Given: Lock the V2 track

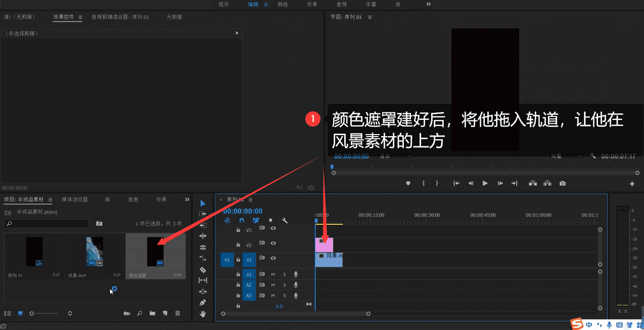Looking at the screenshot, I should coord(238,244).
